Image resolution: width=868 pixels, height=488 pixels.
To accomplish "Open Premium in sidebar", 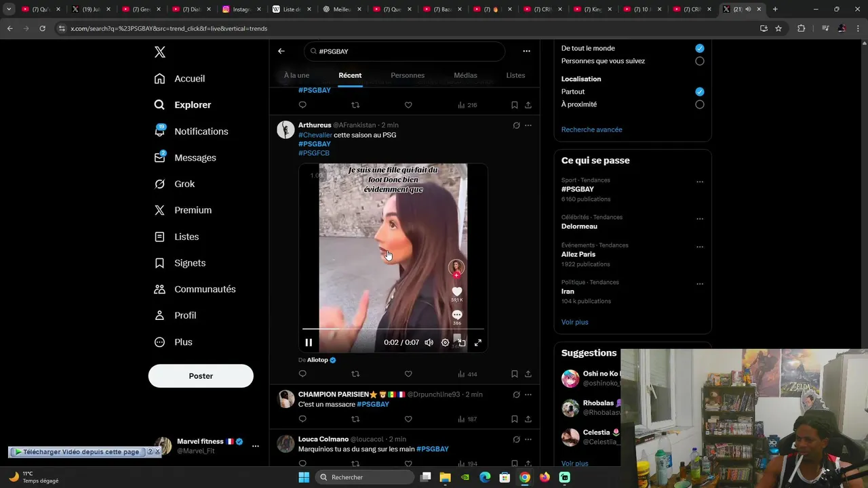I will pyautogui.click(x=184, y=210).
